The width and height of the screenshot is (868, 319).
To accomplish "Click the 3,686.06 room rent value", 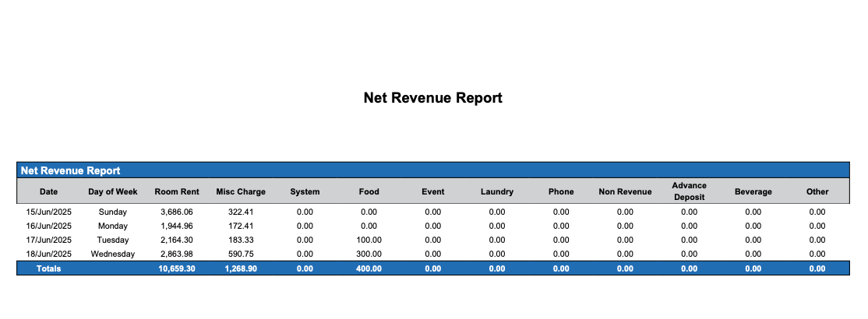I will click(177, 212).
